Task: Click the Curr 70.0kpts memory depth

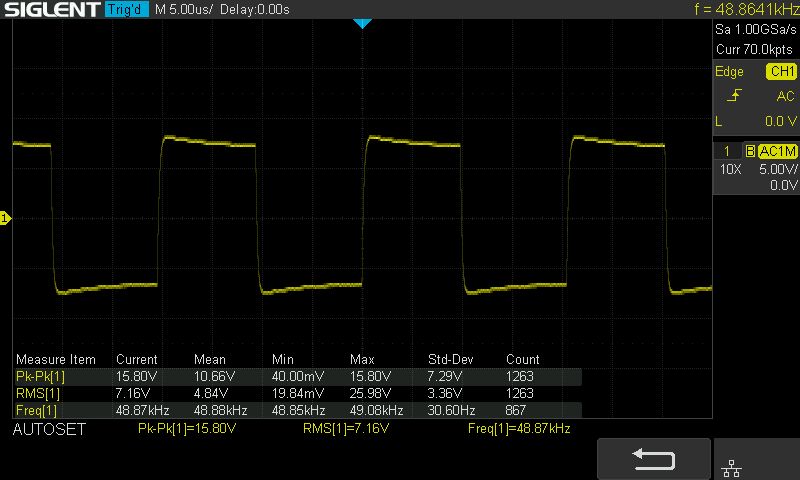Action: click(754, 49)
